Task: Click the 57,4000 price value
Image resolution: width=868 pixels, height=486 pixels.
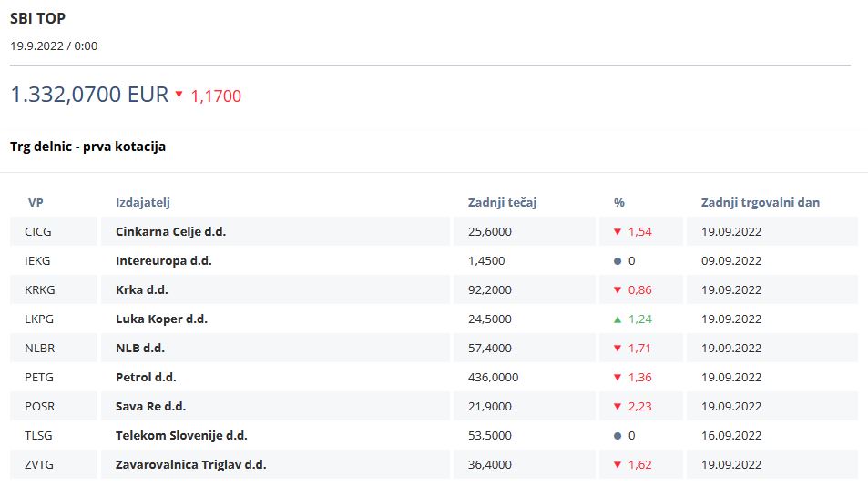Action: [x=490, y=348]
